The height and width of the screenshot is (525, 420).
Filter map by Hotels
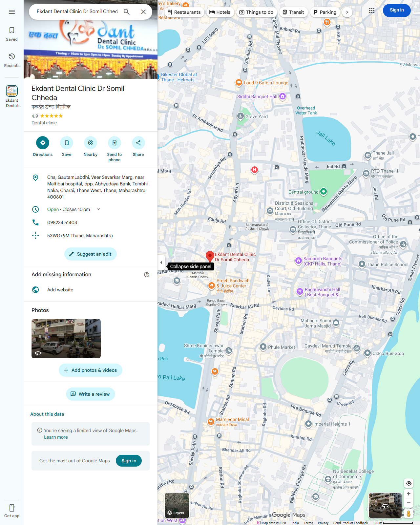pos(220,12)
